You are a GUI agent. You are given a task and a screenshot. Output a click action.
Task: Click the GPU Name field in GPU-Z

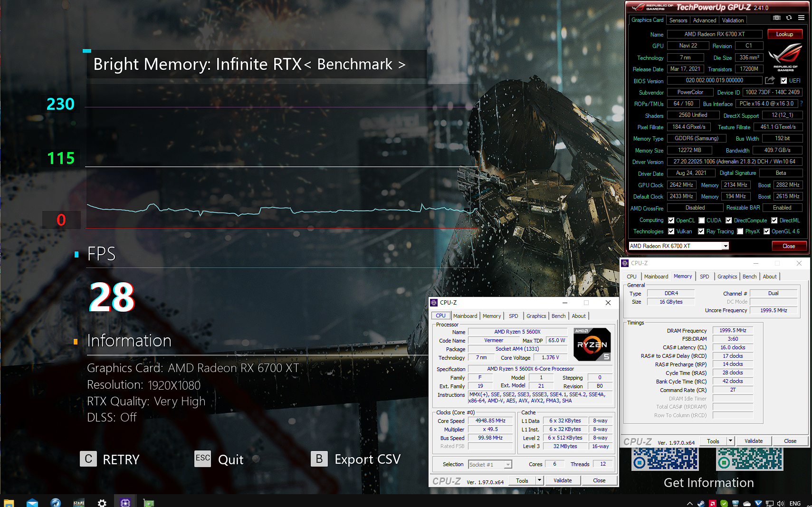[715, 34]
